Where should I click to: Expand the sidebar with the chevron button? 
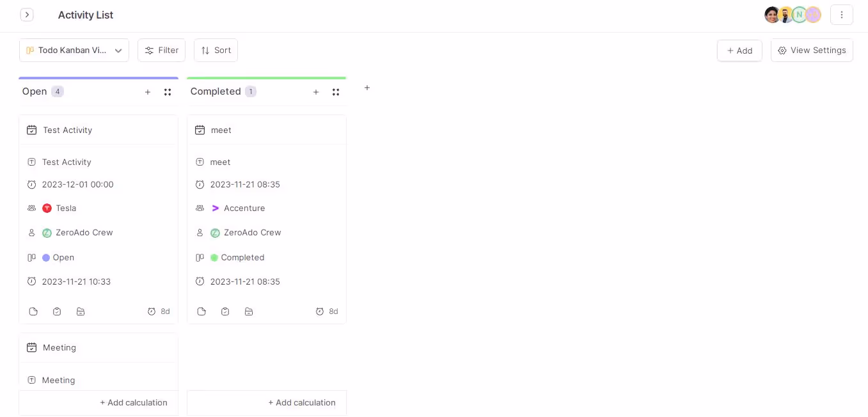[x=27, y=15]
